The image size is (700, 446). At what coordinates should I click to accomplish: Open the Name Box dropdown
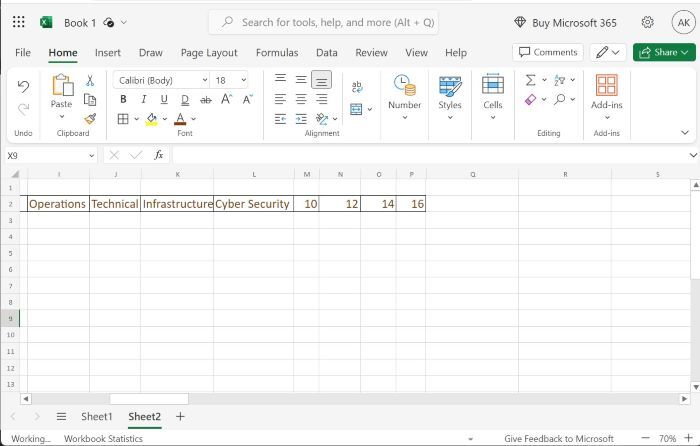click(92, 155)
